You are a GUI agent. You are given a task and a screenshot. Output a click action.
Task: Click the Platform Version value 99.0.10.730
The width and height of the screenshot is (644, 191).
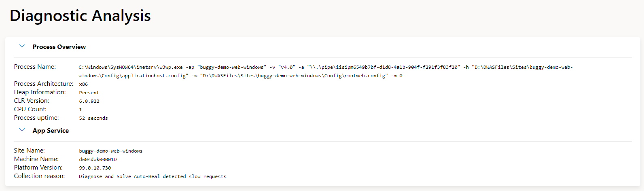click(x=95, y=168)
